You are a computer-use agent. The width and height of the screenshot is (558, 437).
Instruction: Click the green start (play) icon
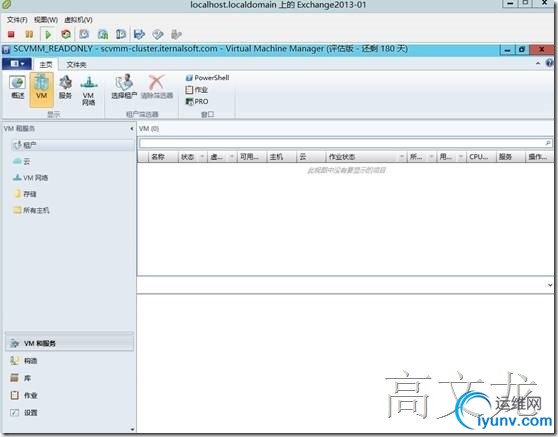[x=48, y=34]
